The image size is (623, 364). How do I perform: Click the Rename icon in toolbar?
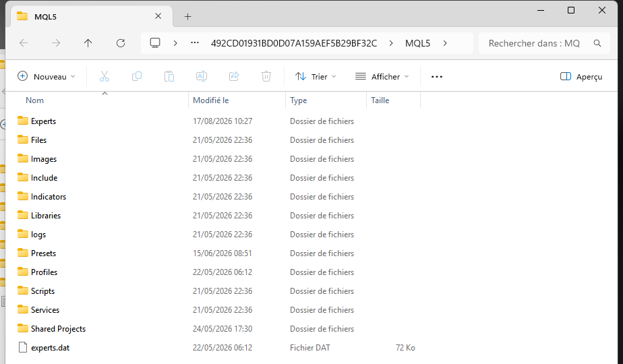(202, 76)
